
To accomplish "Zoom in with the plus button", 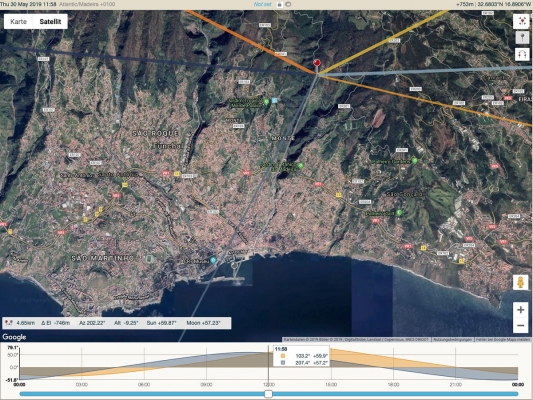I will pos(520,310).
